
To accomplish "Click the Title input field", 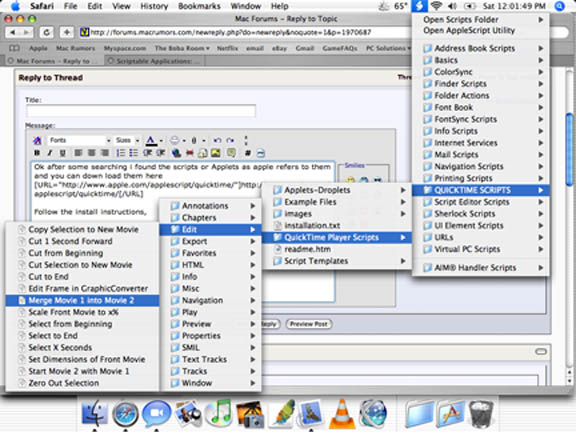I will (141, 111).
